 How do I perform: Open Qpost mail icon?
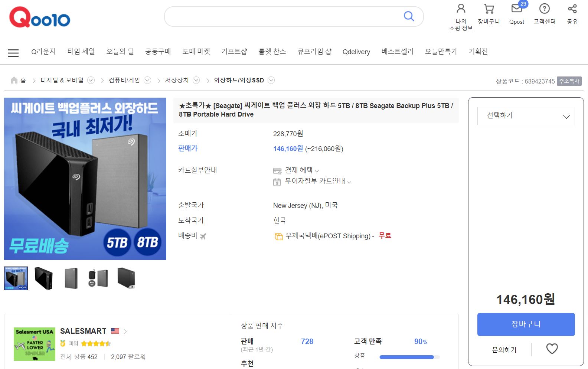pyautogui.click(x=517, y=9)
